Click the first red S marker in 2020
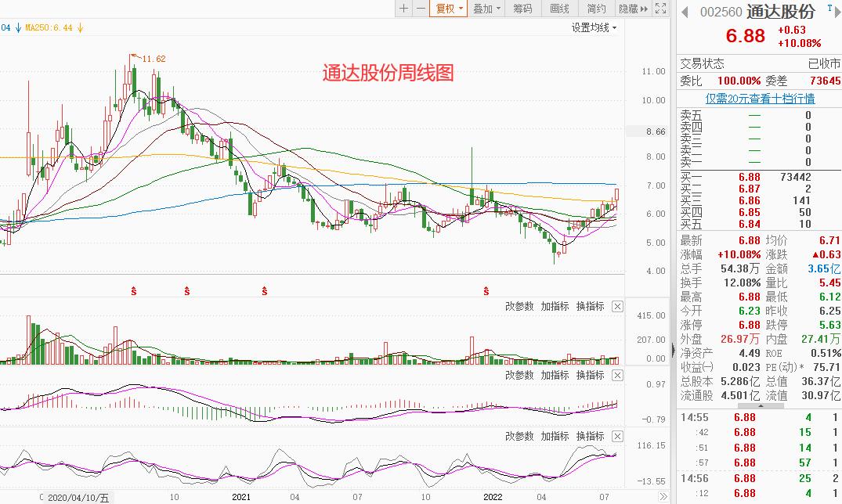The image size is (842, 504). (x=134, y=291)
